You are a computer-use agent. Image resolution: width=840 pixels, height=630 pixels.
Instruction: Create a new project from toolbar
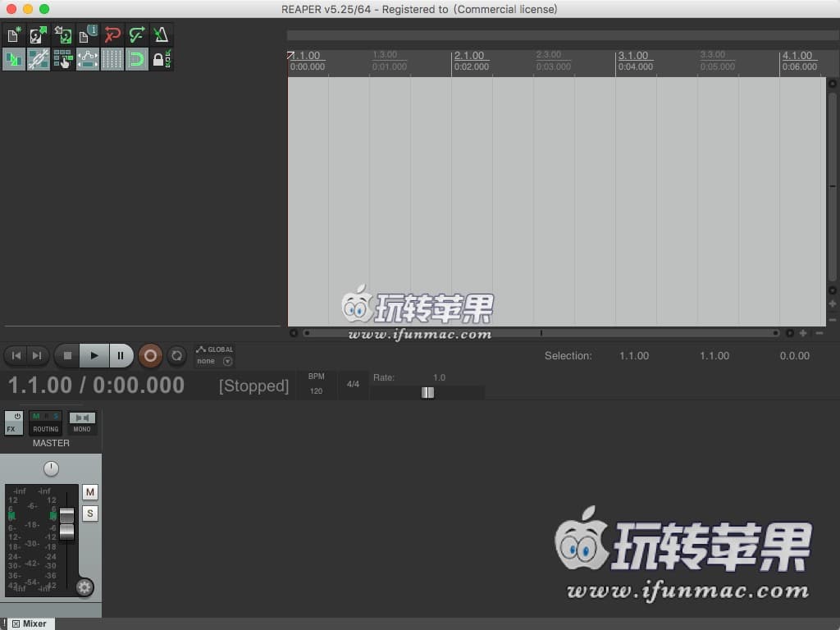(13, 34)
